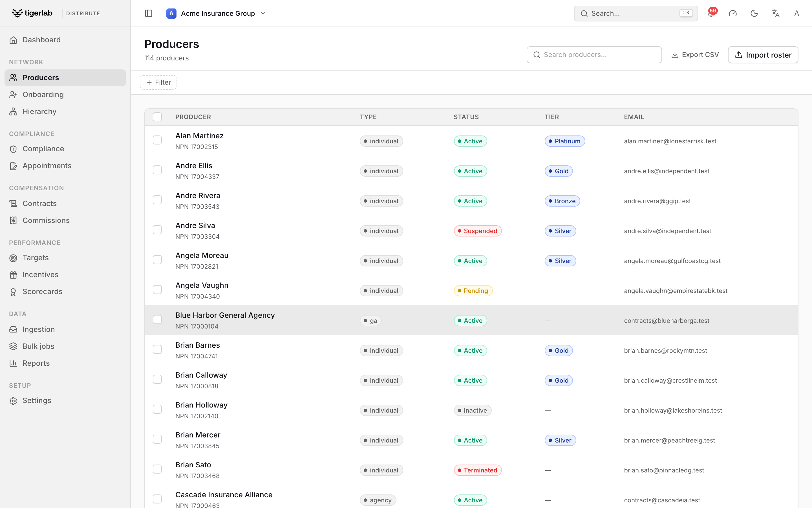The width and height of the screenshot is (812, 508).
Task: Open Brian Holloway producer name
Action: point(201,405)
